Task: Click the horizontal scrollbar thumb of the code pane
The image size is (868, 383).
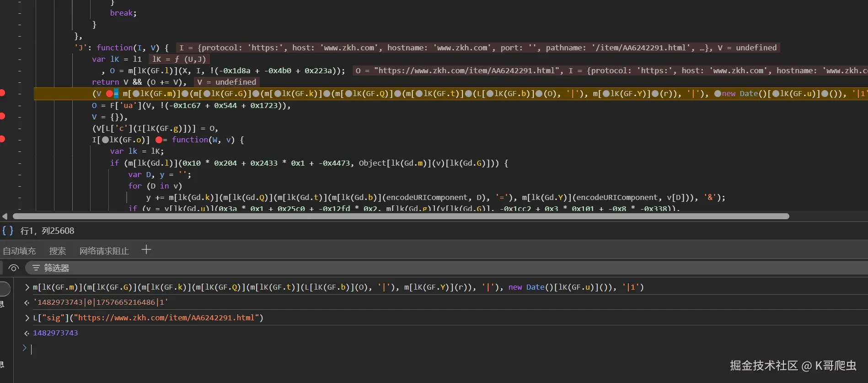Action: coord(401,216)
